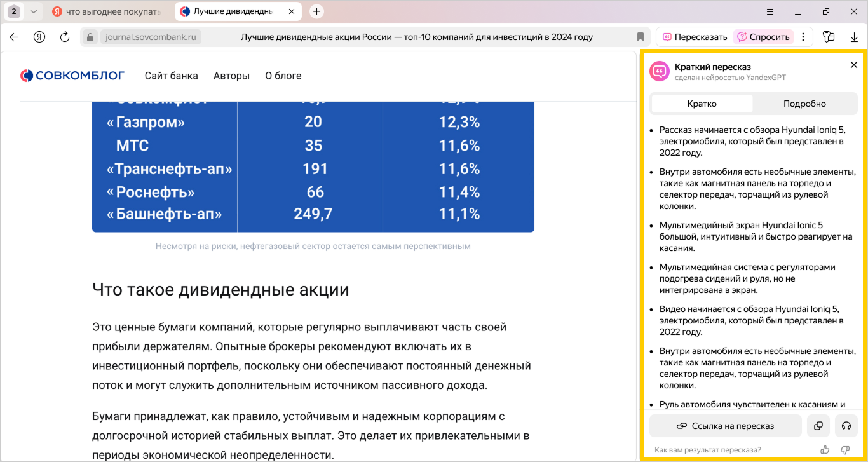This screenshot has width=868, height=462.
Task: Switch summary to Кратко mode
Action: (702, 104)
